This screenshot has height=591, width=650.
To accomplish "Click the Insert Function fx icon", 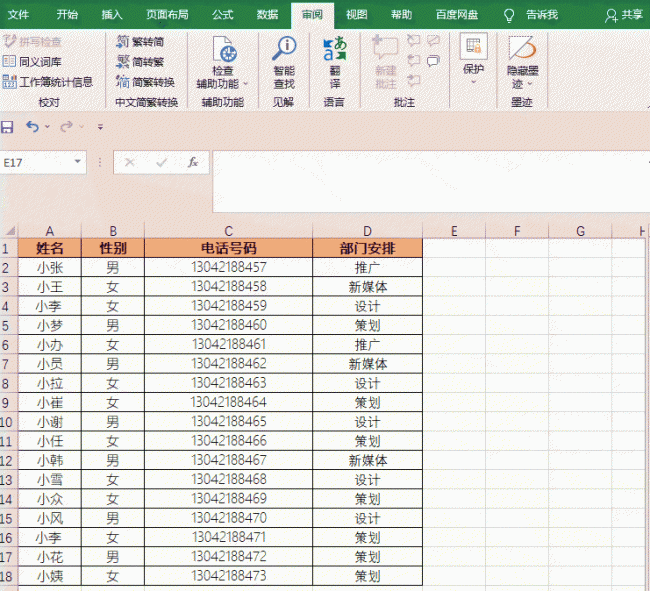I will [x=193, y=162].
